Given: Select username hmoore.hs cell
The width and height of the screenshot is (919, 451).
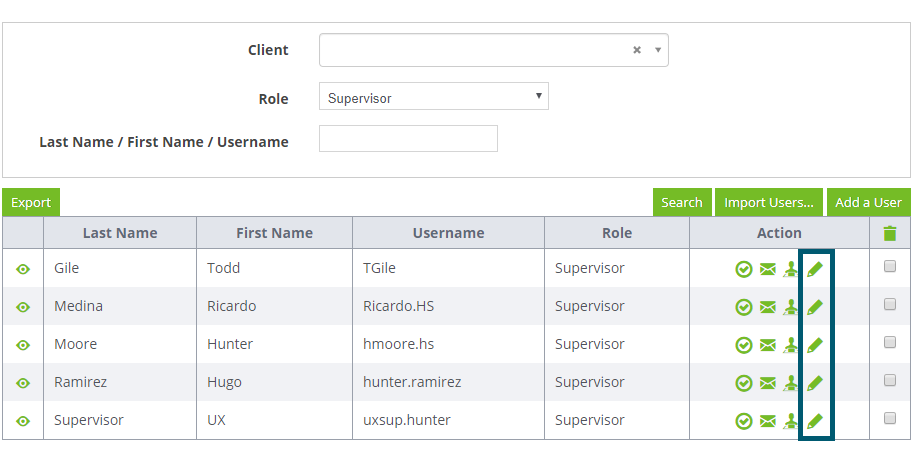Looking at the screenshot, I should (448, 344).
